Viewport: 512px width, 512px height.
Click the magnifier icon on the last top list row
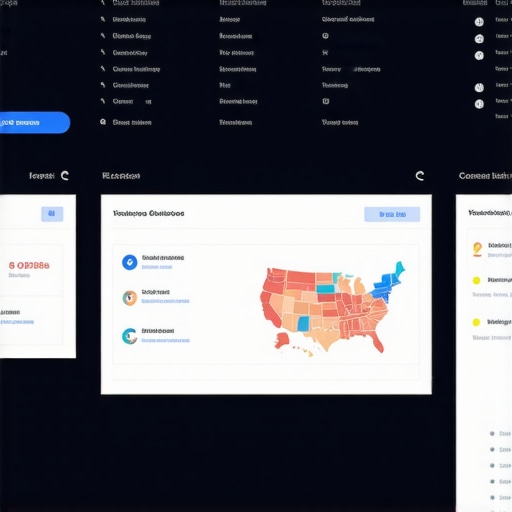point(103,122)
